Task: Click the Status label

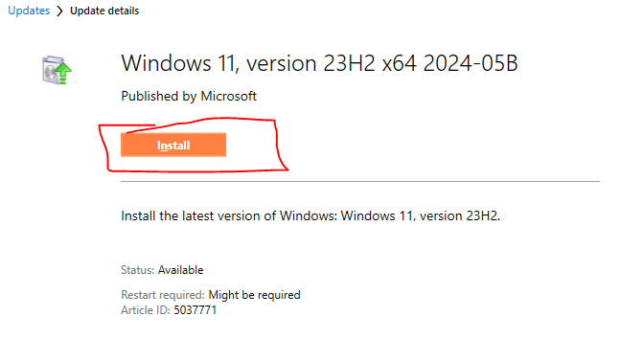Action: [x=138, y=270]
